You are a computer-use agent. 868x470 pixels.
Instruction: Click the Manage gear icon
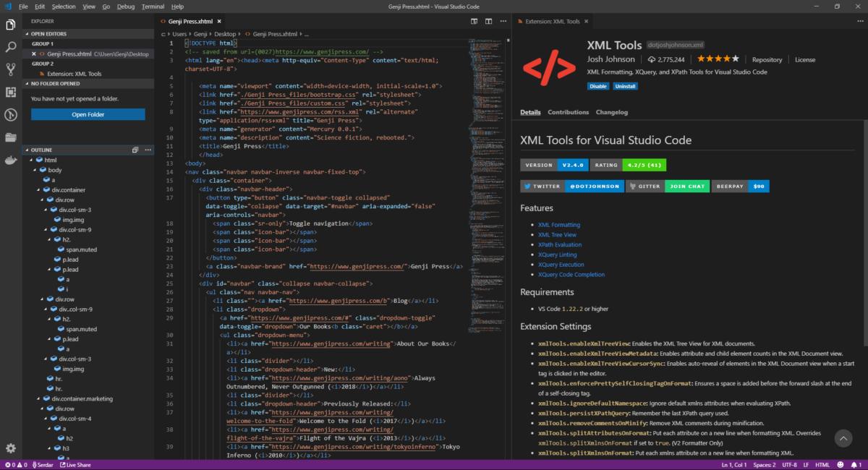[x=11, y=448]
